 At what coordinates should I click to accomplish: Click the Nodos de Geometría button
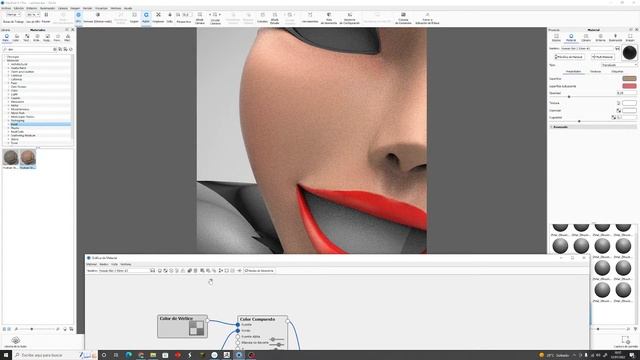tap(259, 271)
